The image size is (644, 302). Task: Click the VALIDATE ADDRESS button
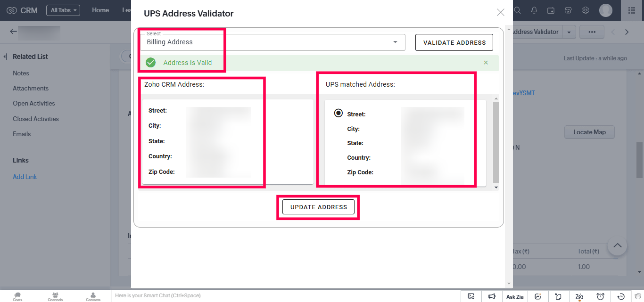coord(454,42)
